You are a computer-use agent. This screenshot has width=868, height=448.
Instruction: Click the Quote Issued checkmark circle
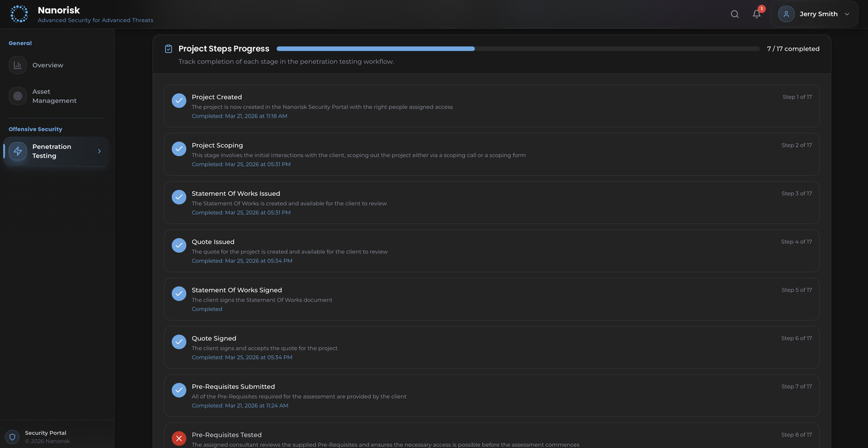(x=179, y=245)
